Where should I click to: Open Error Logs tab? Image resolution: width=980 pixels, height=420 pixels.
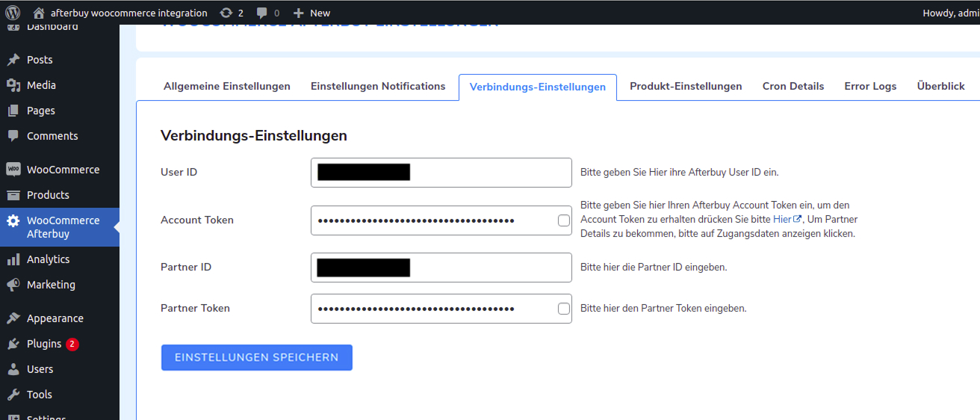(x=870, y=86)
